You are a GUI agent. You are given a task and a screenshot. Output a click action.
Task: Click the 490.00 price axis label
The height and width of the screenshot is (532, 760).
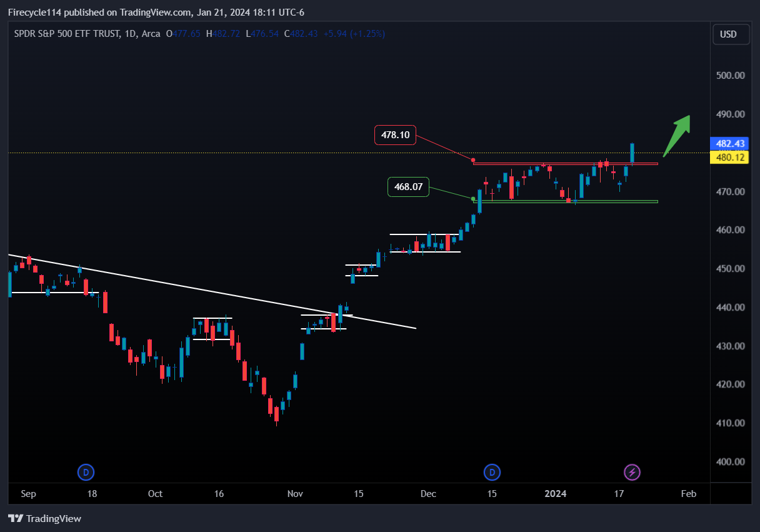click(x=731, y=114)
